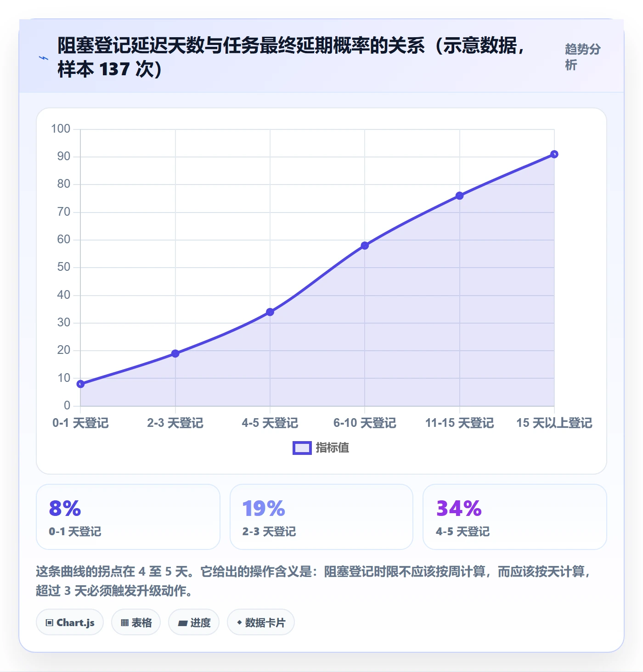Image resolution: width=643 pixels, height=672 pixels.
Task: Click the chart data point above 6-10 天登记
Action: [x=365, y=246]
